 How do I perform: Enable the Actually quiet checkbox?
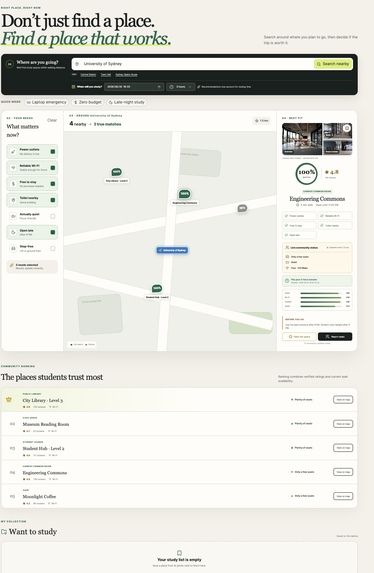coord(53,216)
